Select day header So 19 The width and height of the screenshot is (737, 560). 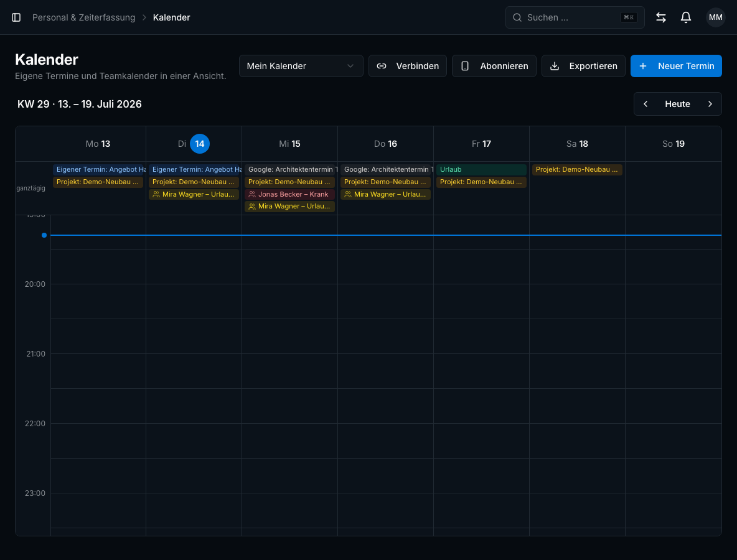[673, 144]
